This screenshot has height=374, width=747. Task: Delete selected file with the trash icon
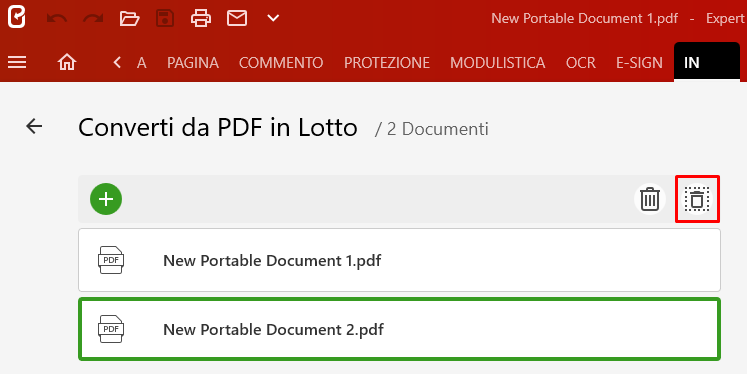[650, 199]
